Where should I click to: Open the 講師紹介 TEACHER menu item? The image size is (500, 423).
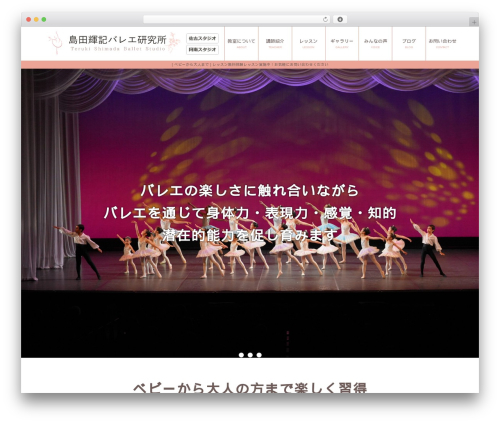click(x=275, y=44)
